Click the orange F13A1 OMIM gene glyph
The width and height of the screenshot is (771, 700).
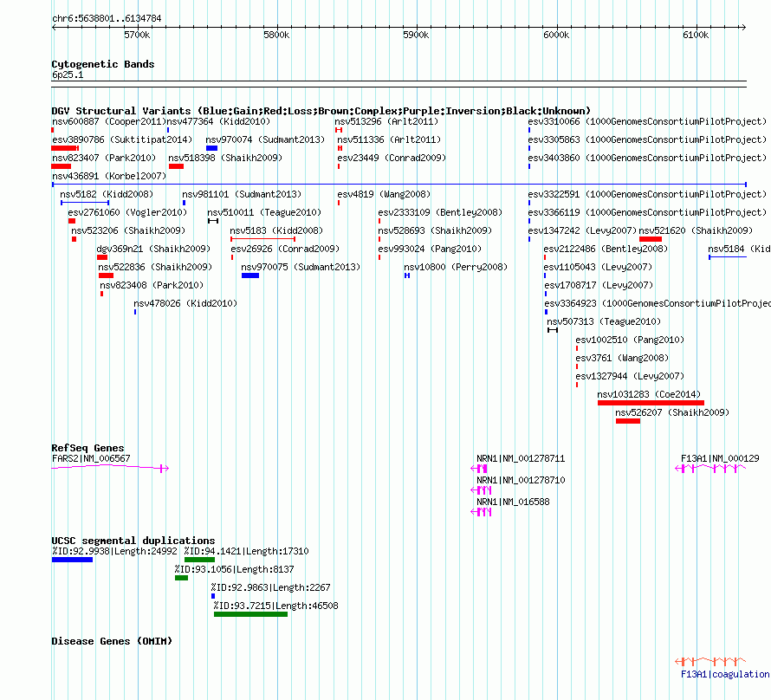710,661
